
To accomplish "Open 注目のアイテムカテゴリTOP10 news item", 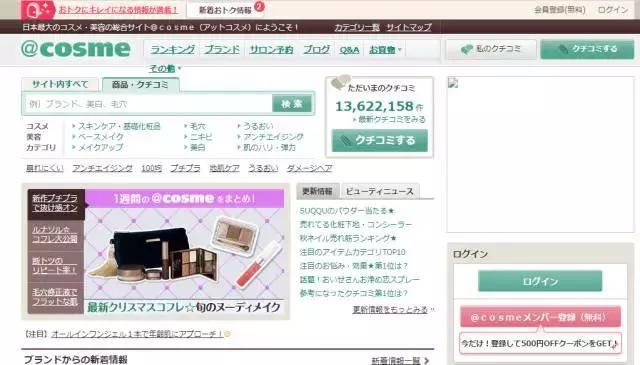I will point(352,252).
